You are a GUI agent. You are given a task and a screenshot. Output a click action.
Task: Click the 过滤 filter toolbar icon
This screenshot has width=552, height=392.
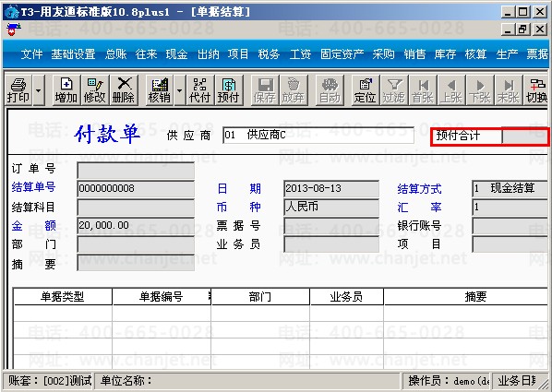394,90
